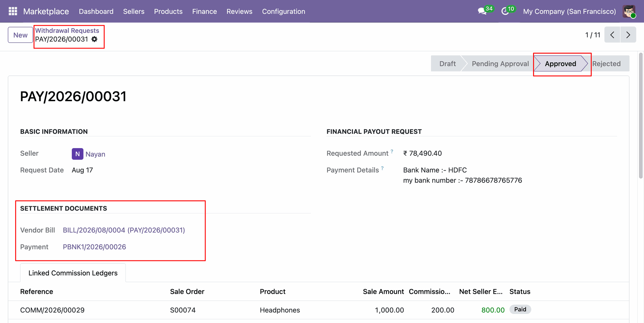The height and width of the screenshot is (323, 644).
Task: Go to the previous record arrow
Action: tap(612, 35)
